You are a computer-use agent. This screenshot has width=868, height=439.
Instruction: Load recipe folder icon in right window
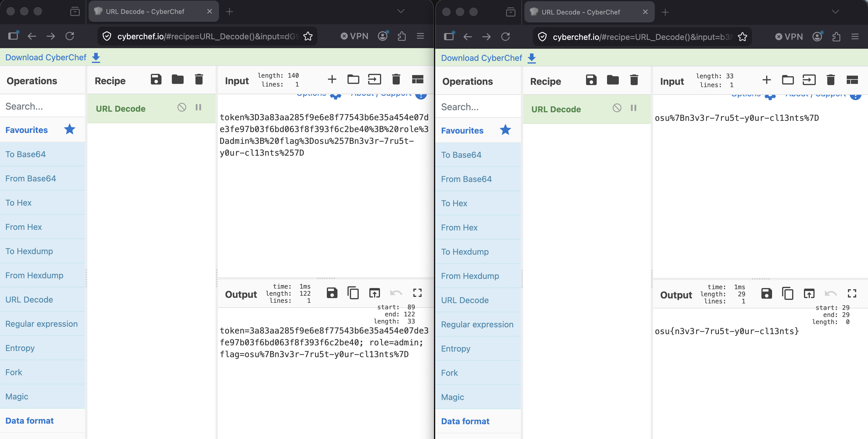tap(613, 80)
